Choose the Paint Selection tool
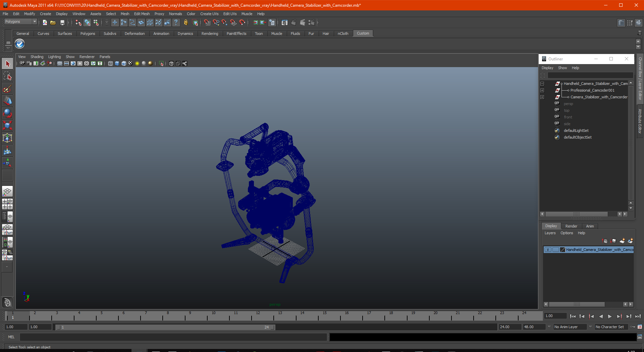The width and height of the screenshot is (644, 352). [x=7, y=89]
